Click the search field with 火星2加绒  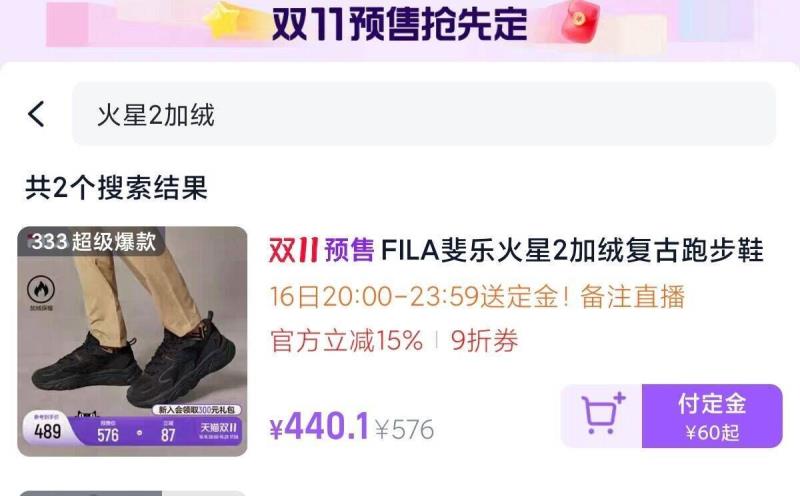coord(423,114)
